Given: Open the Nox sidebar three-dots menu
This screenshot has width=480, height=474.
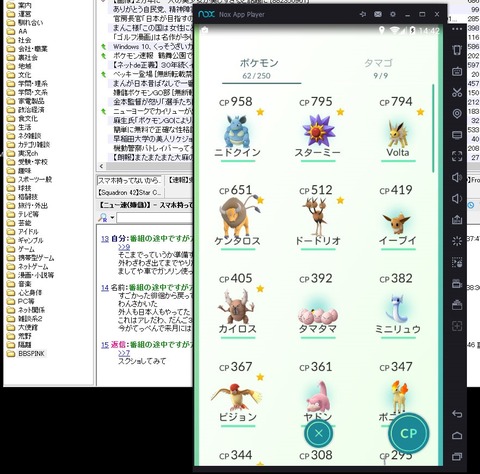Looking at the screenshot, I should point(457,29).
